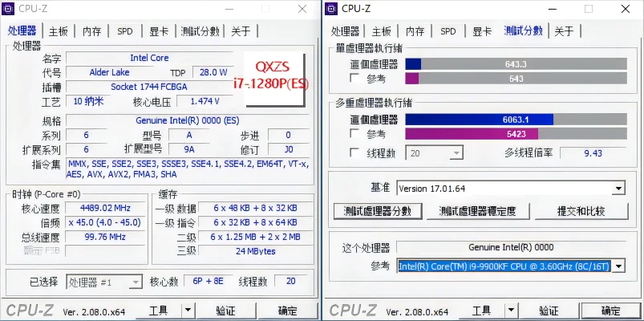
Task: Open the SPD tab in the right window
Action: (448, 30)
